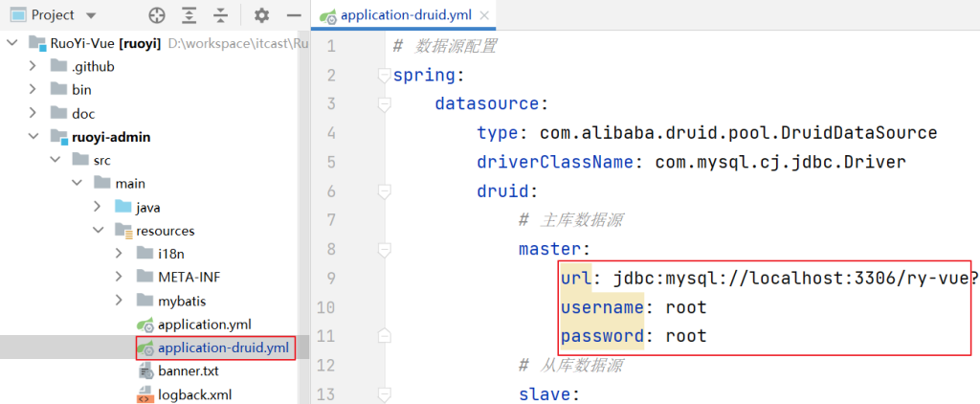The image size is (980, 404).
Task: Click the Expand All toolbar icon
Action: click(x=189, y=16)
